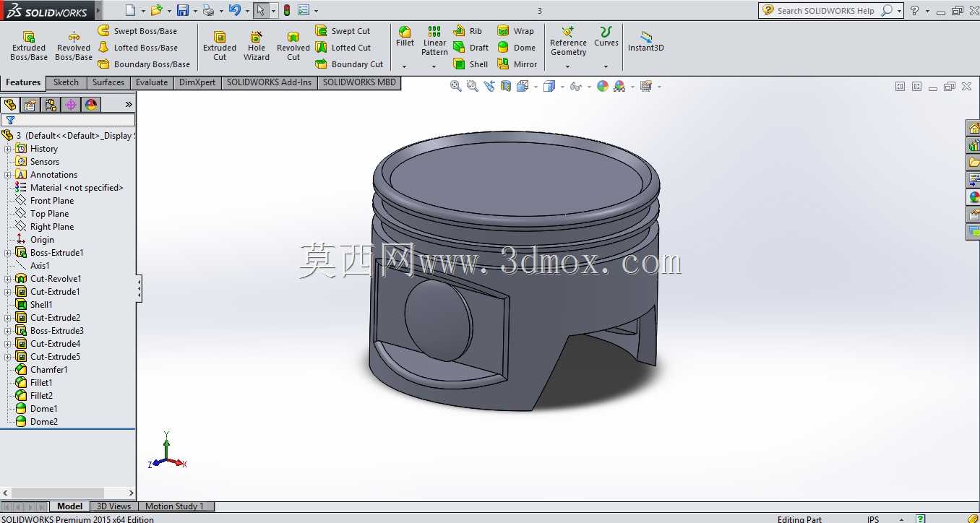Activate the Select arrow tool
Viewport: 980px width, 523px height.
pyautogui.click(x=260, y=10)
